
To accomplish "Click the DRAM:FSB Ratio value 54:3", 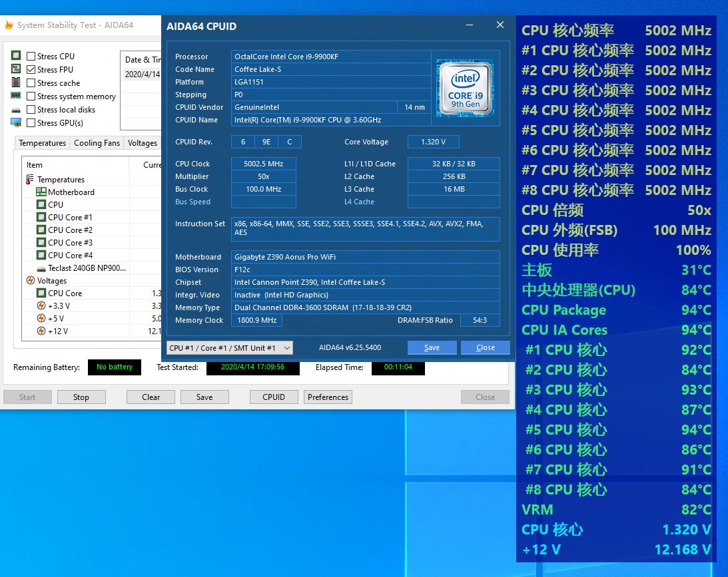I will pyautogui.click(x=480, y=320).
